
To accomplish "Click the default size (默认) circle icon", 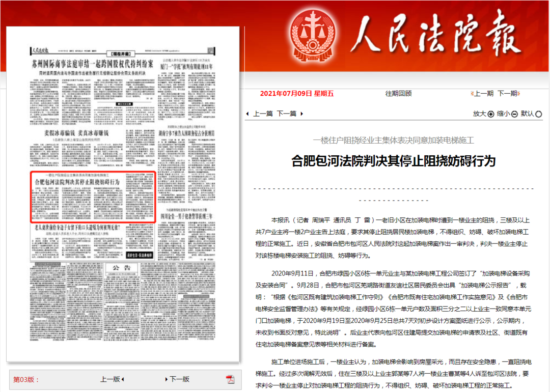I will pos(538,114).
